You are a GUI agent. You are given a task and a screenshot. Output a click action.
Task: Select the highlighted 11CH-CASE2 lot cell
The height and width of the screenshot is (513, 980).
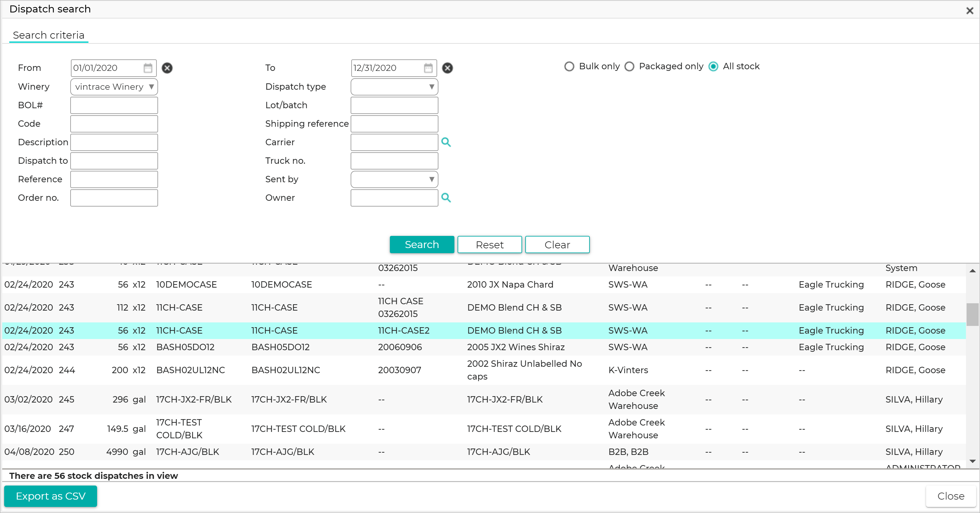(x=404, y=331)
